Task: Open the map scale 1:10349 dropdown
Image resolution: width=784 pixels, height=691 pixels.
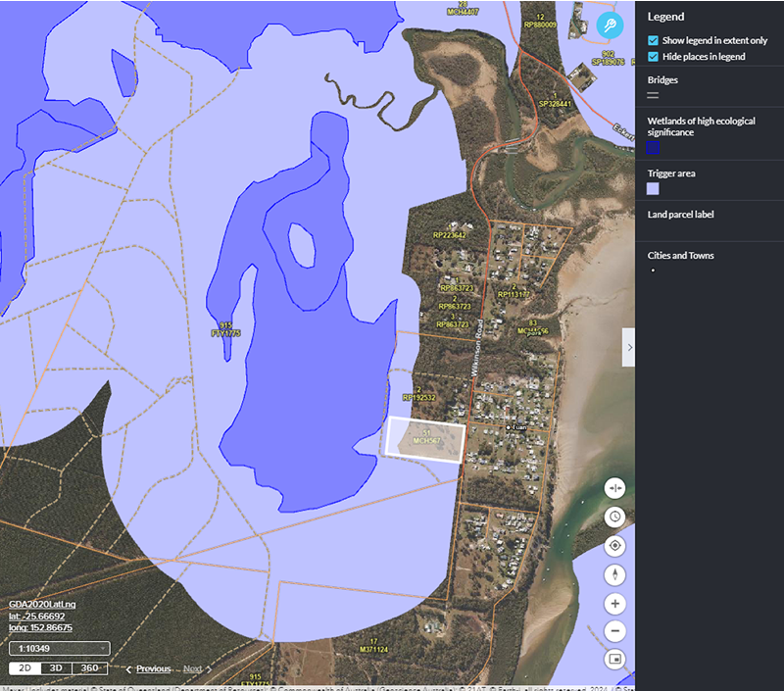Action: tap(59, 648)
